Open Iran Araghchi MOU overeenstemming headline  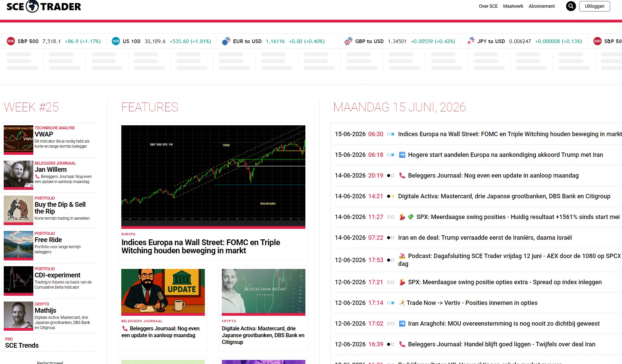click(x=504, y=324)
